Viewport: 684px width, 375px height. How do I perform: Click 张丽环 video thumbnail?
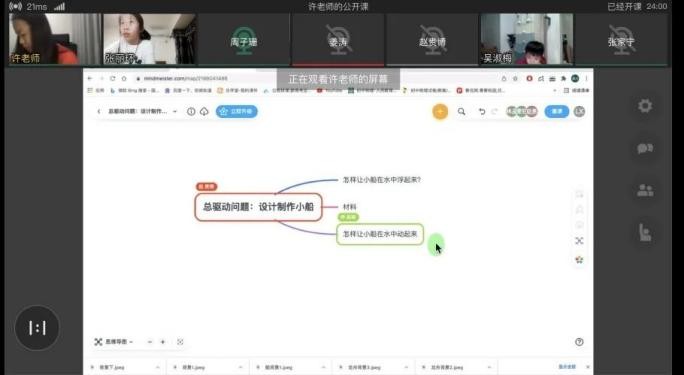150,39
